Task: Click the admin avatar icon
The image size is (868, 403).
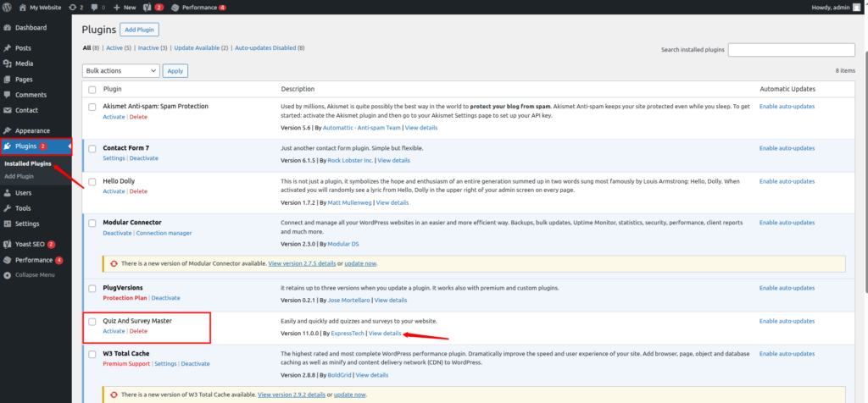Action: pyautogui.click(x=856, y=8)
